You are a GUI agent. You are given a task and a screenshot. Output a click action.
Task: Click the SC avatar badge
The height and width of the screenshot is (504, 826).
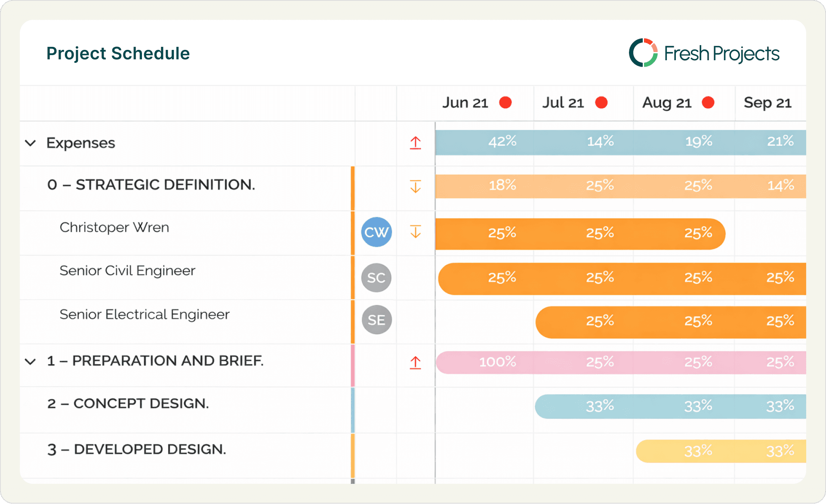coord(376,278)
